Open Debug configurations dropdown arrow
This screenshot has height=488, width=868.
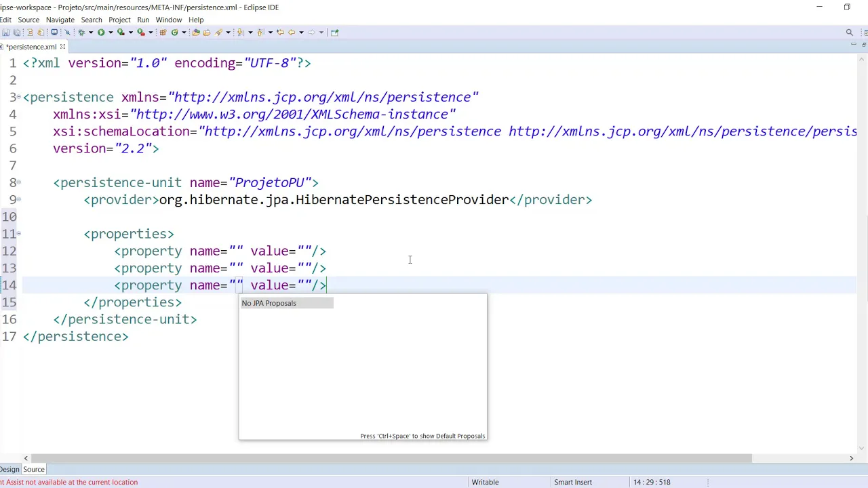click(91, 32)
